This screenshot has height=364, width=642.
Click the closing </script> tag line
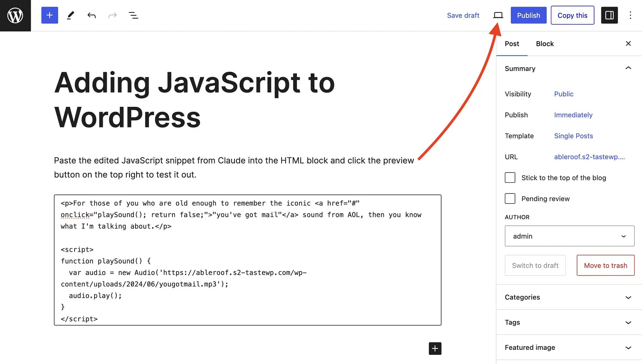pyautogui.click(x=79, y=319)
